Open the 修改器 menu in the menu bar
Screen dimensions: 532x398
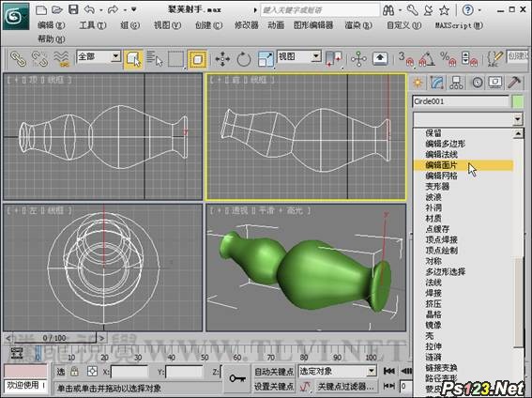coord(247,25)
